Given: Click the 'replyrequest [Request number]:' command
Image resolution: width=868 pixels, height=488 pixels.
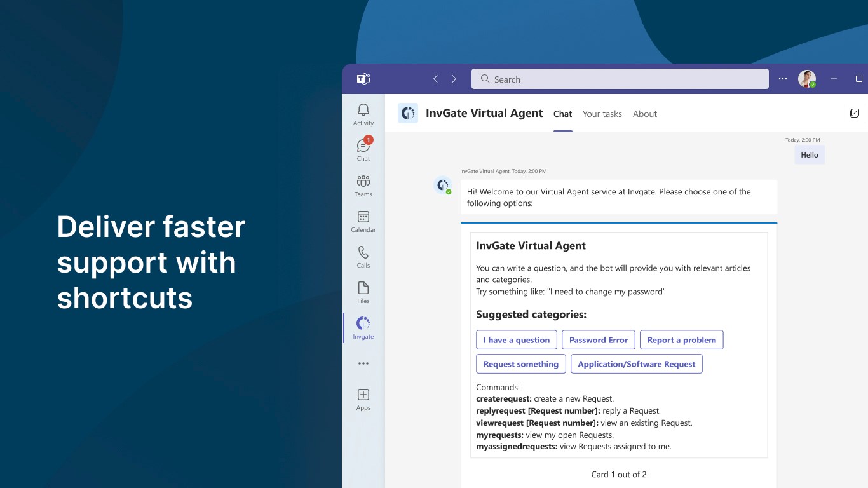Looking at the screenshot, I should (538, 411).
